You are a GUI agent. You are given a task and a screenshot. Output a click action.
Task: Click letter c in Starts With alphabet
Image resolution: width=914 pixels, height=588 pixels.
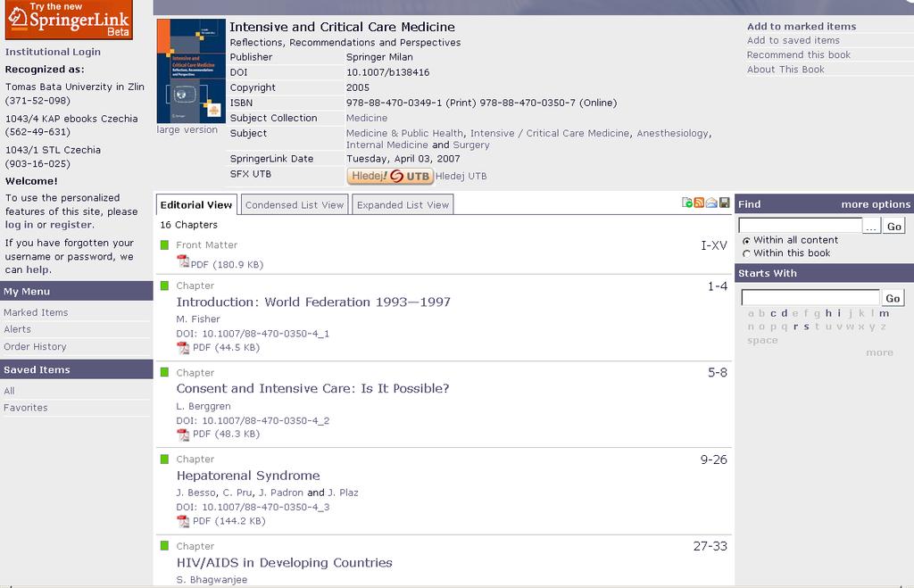click(x=773, y=313)
